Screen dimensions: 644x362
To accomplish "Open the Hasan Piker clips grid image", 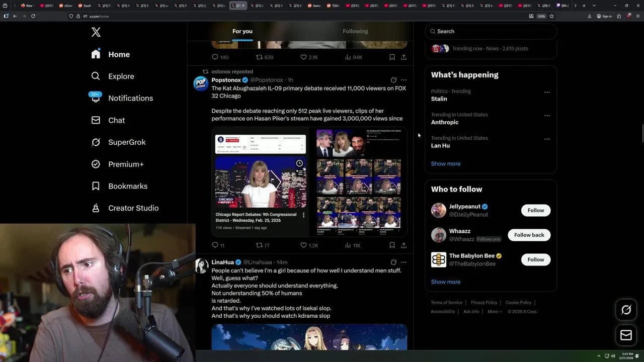I will tap(358, 182).
